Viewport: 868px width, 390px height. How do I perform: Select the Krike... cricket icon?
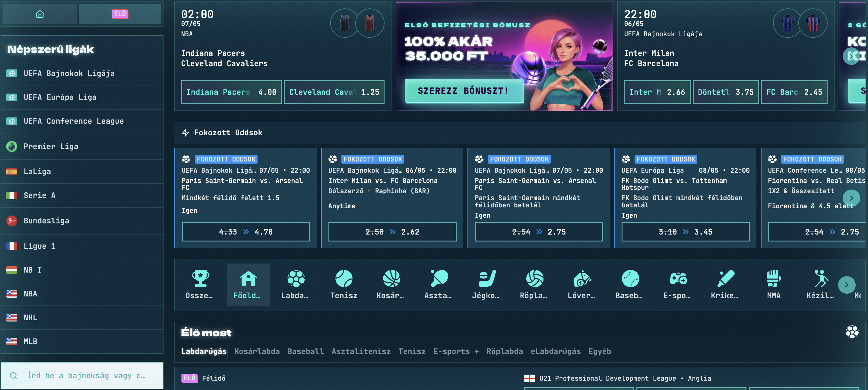click(725, 285)
